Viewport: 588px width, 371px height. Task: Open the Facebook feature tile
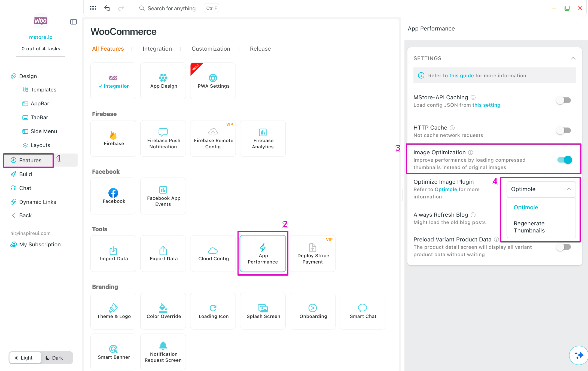(114, 196)
